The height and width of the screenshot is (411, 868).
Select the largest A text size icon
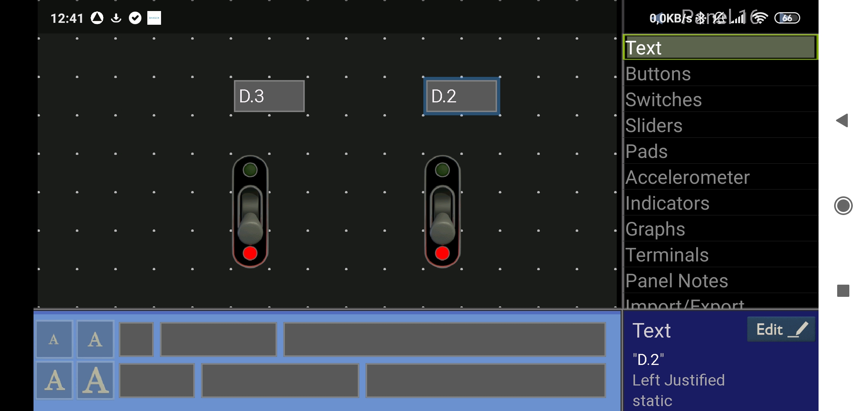[x=95, y=380]
